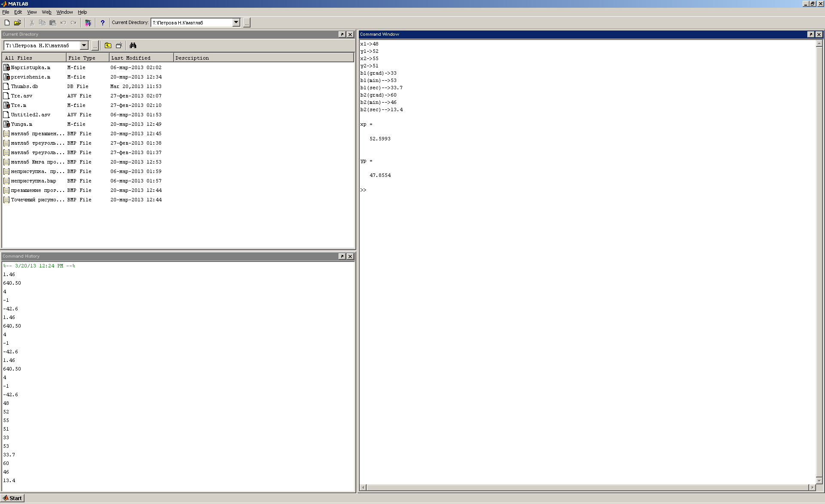Select неприступка.bmp image file icon
Viewport: 825px width, 504px height.
point(6,181)
